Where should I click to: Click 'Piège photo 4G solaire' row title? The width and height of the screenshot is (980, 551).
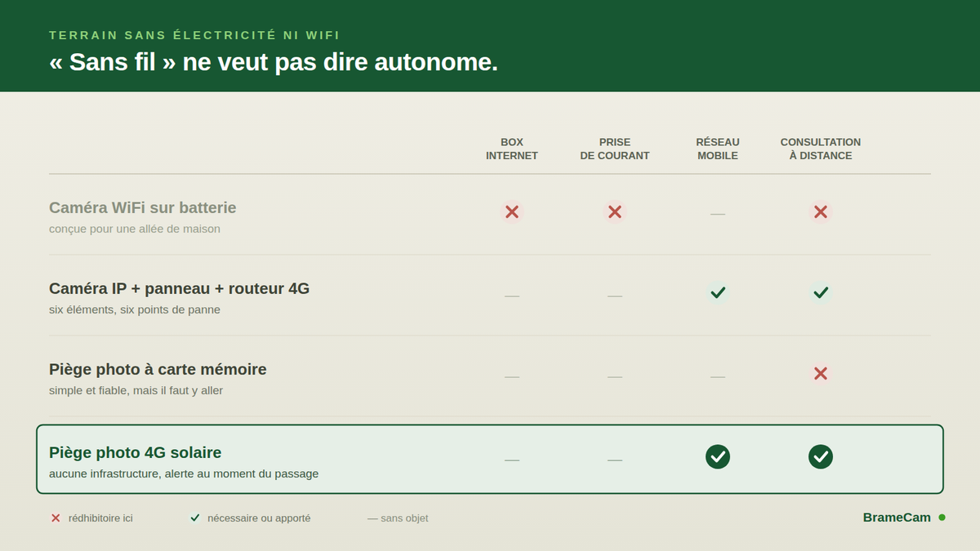136,452
